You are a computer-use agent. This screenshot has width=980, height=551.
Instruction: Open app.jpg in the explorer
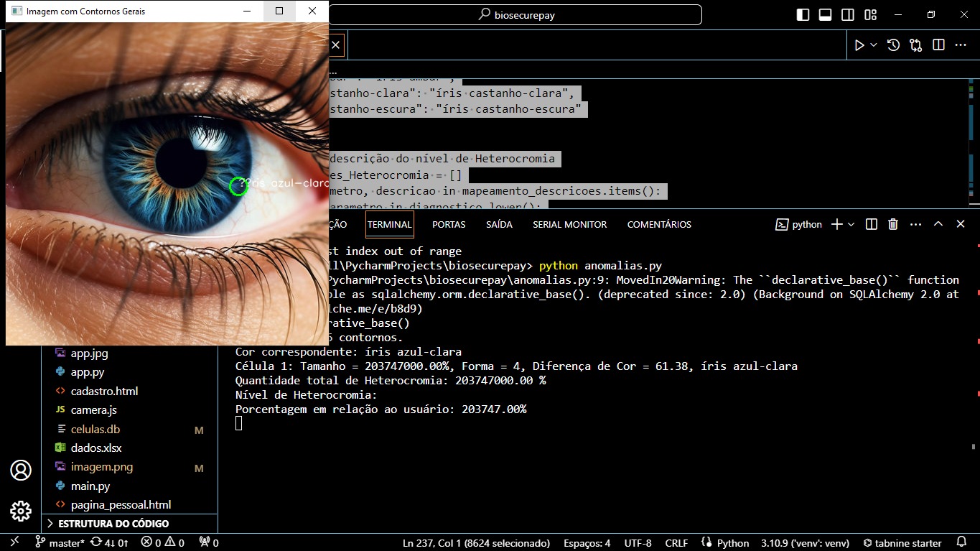[x=129, y=353]
